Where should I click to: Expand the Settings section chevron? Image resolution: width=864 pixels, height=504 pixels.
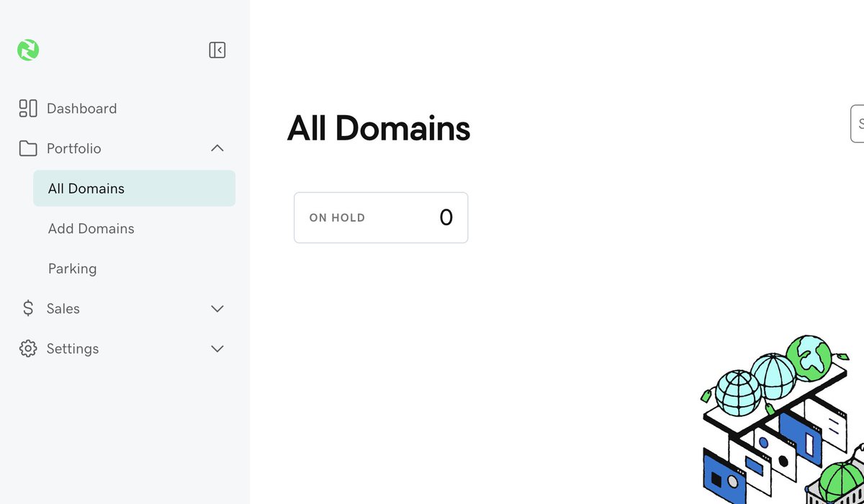click(x=217, y=348)
